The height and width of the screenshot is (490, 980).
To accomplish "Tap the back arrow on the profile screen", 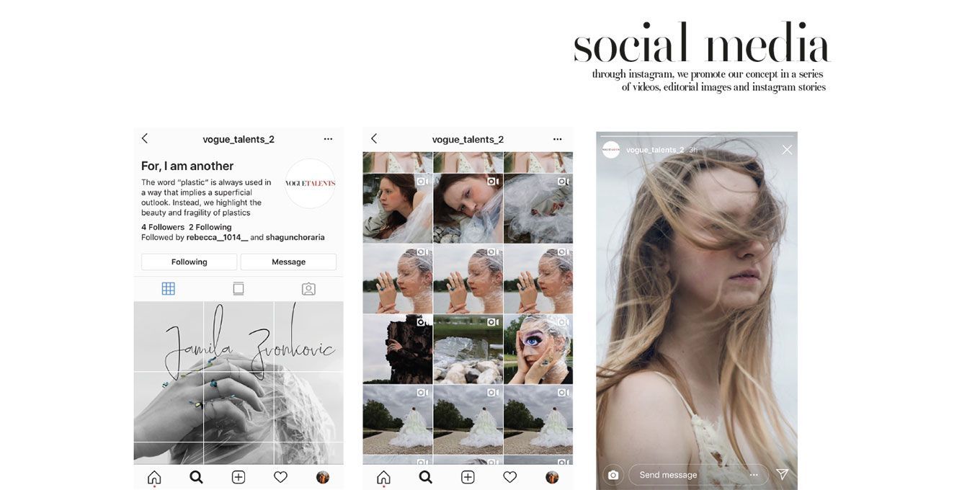I will point(145,138).
